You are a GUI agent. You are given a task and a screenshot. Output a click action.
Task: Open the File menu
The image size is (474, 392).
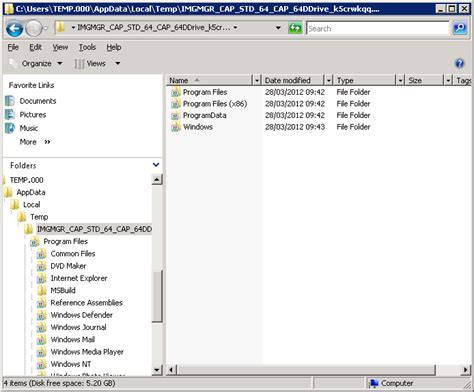[x=13, y=47]
